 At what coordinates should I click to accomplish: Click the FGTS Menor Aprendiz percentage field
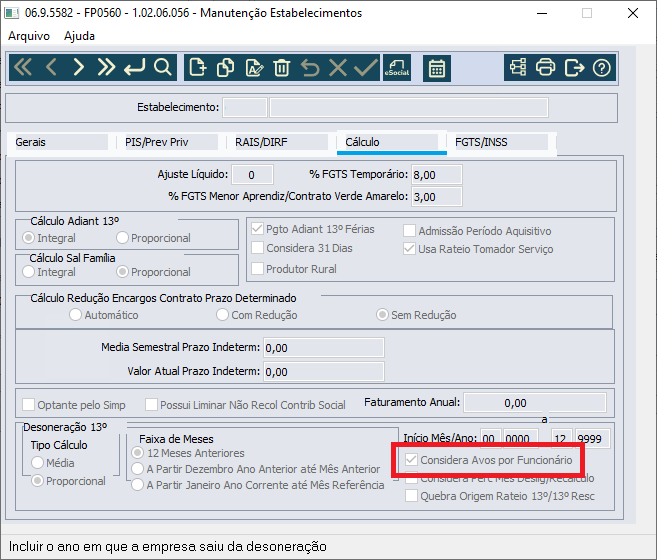tap(437, 197)
